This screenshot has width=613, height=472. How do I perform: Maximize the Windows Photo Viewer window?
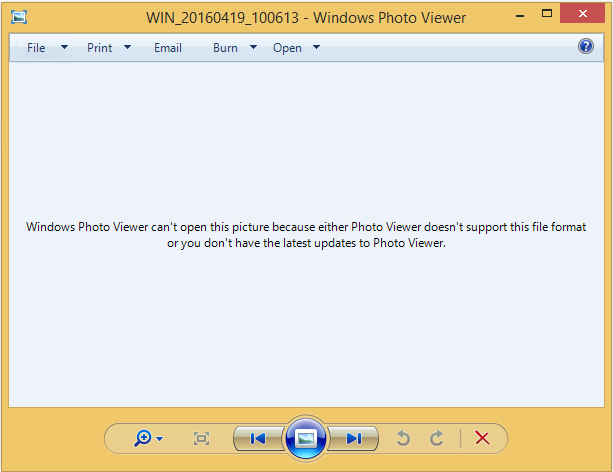(x=547, y=14)
